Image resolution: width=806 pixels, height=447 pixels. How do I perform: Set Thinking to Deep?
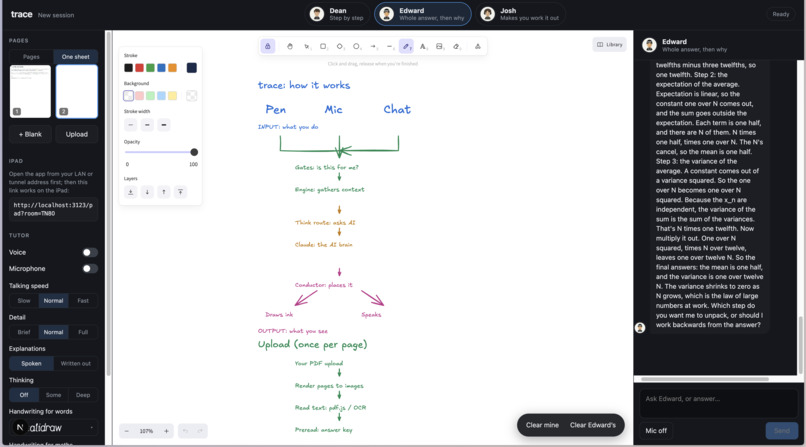(83, 395)
